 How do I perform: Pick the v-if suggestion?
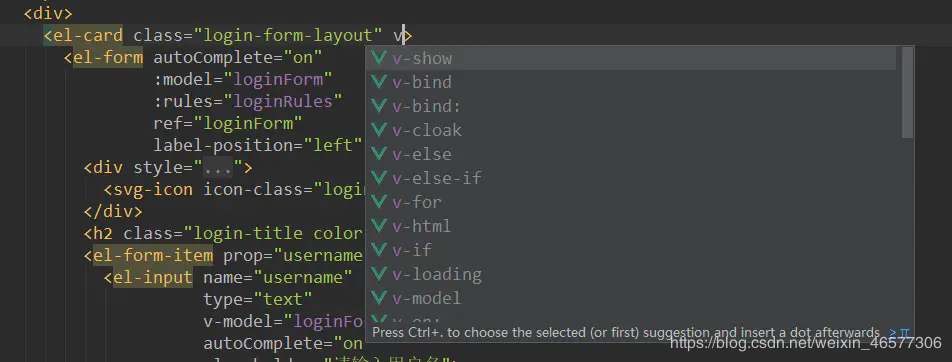click(631, 250)
